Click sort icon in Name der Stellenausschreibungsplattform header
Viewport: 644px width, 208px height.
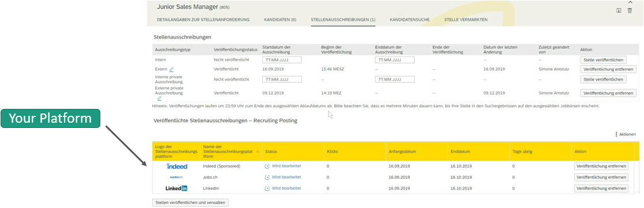tap(258, 152)
